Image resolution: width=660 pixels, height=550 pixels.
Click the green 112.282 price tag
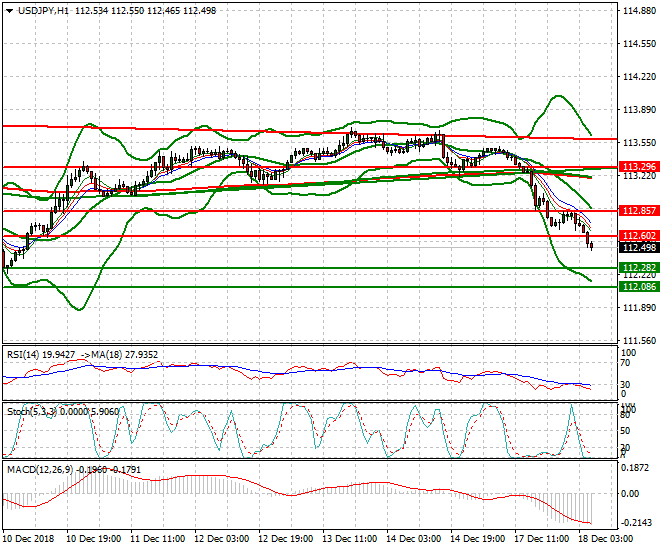point(638,268)
